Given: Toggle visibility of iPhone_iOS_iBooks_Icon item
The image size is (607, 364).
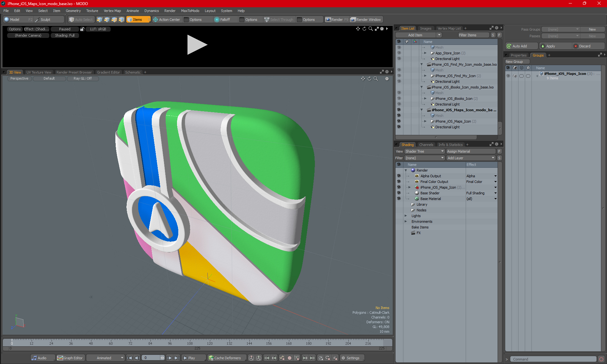Looking at the screenshot, I should [x=399, y=99].
